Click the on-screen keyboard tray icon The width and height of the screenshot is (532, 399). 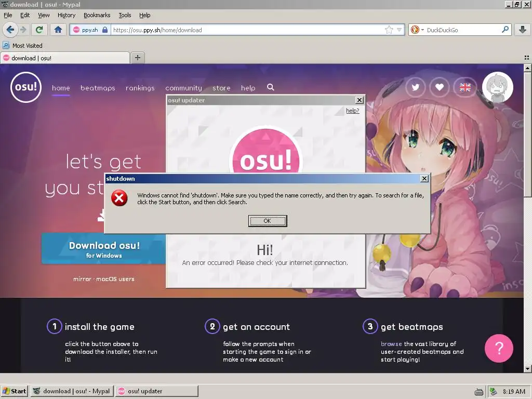coord(478,392)
